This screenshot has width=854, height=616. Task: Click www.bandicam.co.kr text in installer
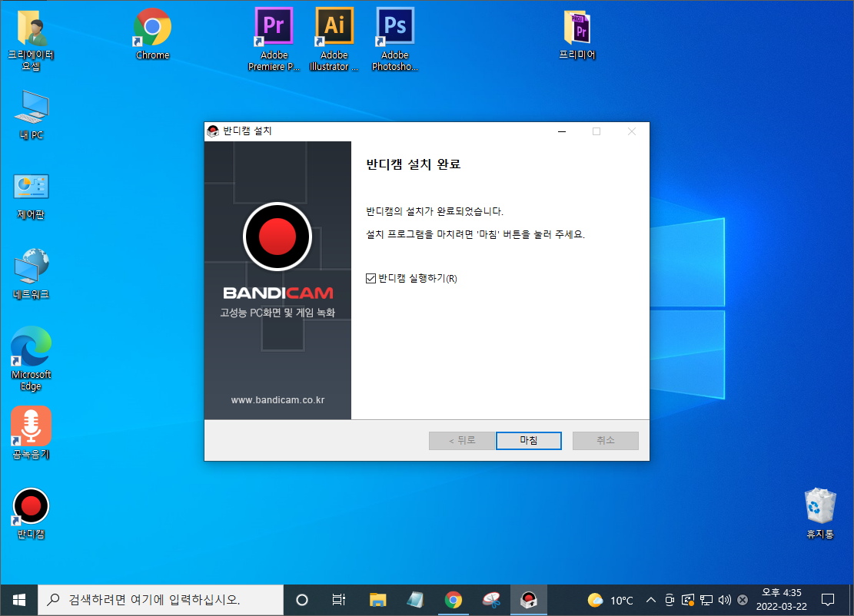277,400
